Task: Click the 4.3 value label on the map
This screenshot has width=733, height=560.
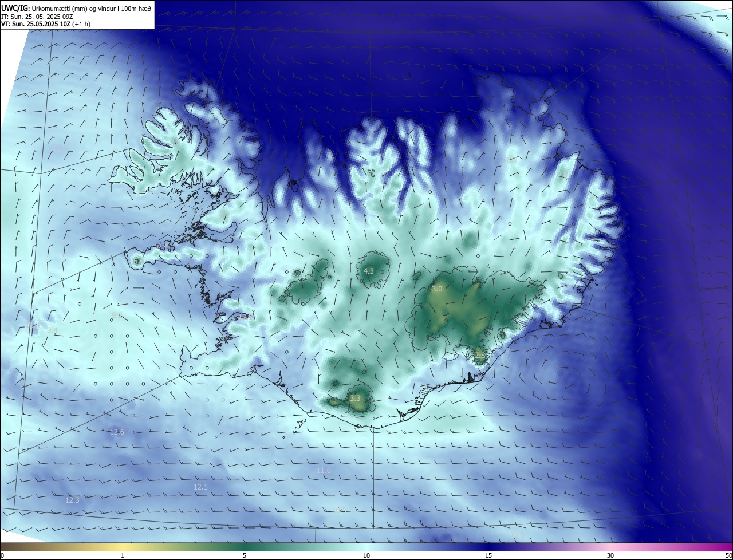Action: [369, 271]
